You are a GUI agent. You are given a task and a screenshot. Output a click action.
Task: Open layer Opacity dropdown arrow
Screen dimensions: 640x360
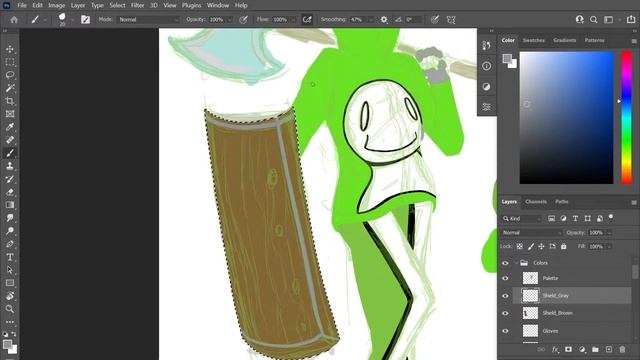tap(609, 233)
